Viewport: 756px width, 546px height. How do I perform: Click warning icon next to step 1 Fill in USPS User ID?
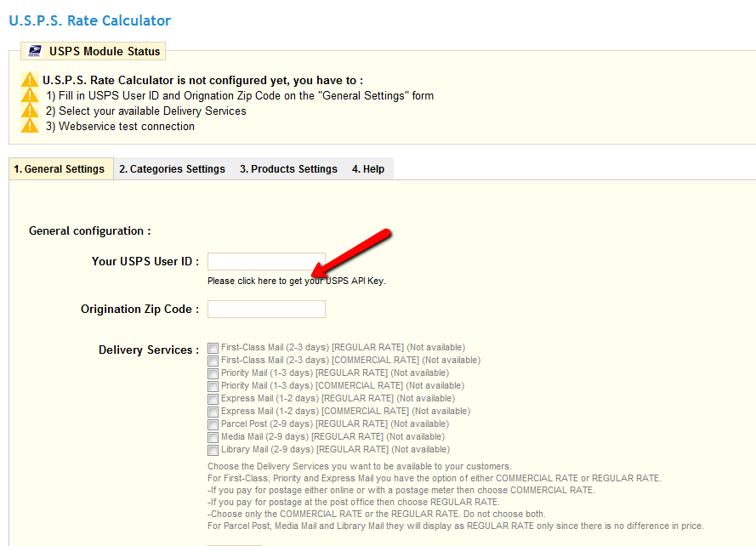click(x=30, y=95)
